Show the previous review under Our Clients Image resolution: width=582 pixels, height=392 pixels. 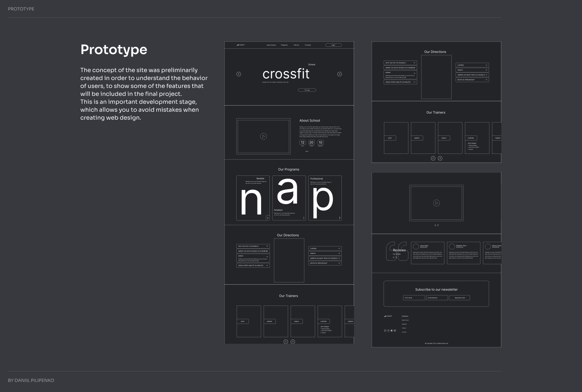click(x=394, y=258)
